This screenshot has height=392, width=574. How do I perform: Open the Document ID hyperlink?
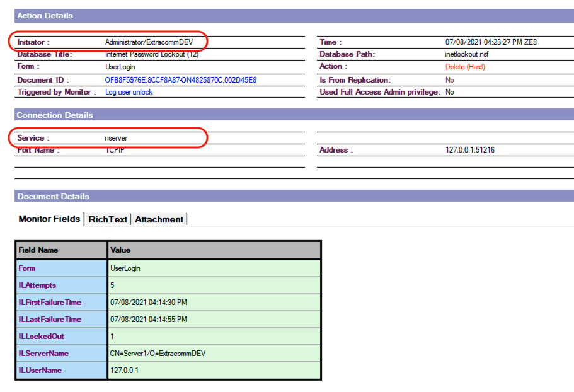click(x=180, y=80)
